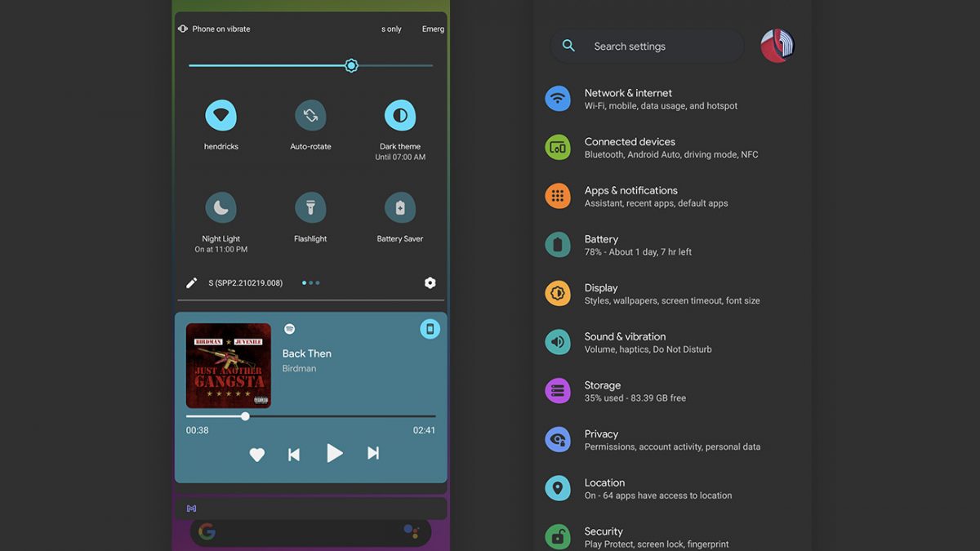Open media output switcher icon

click(x=430, y=329)
